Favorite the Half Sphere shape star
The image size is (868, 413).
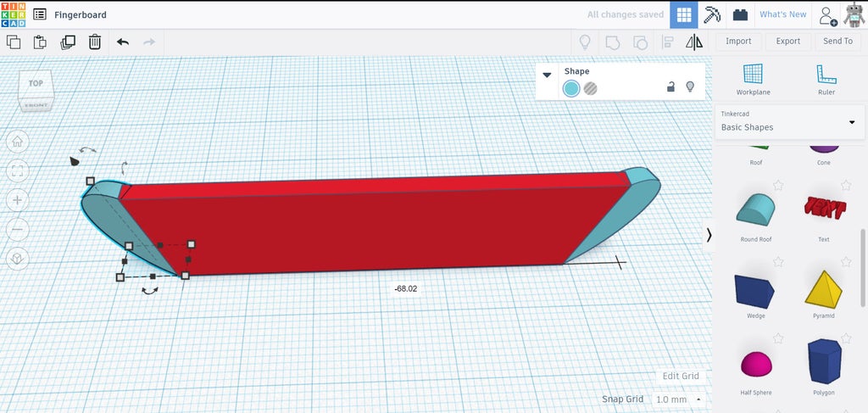click(778, 338)
